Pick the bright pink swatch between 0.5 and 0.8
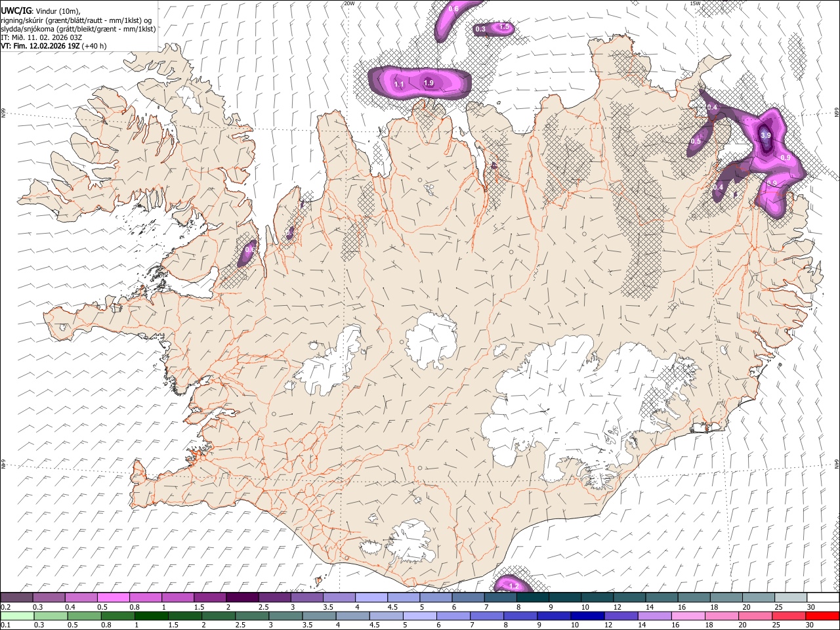This screenshot has width=840, height=630. pos(114,597)
